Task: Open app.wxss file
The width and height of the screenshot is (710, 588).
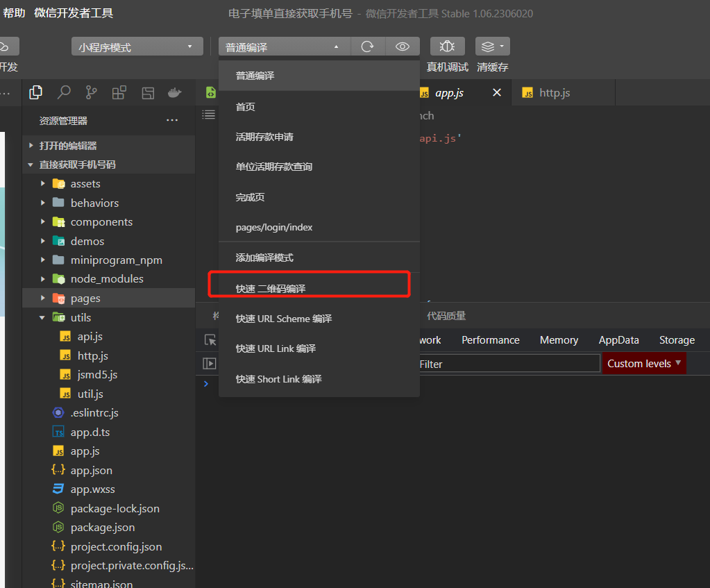Action: point(109,489)
